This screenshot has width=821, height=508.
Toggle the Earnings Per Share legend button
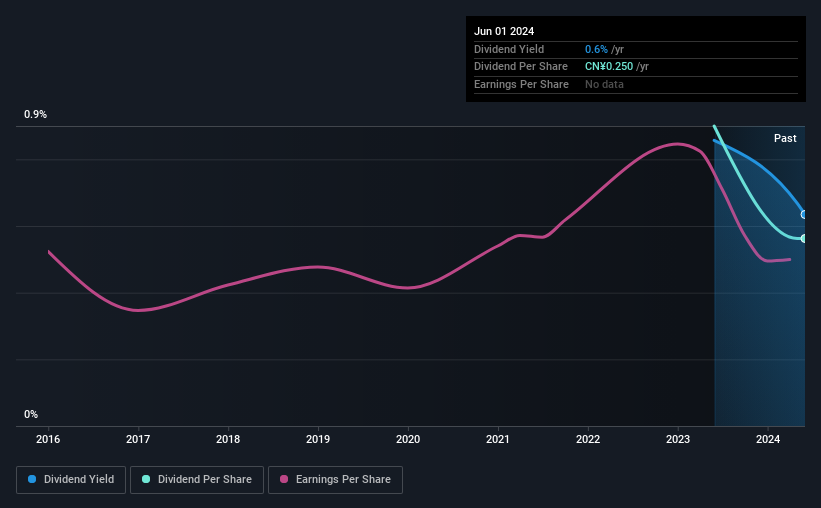[x=335, y=480]
